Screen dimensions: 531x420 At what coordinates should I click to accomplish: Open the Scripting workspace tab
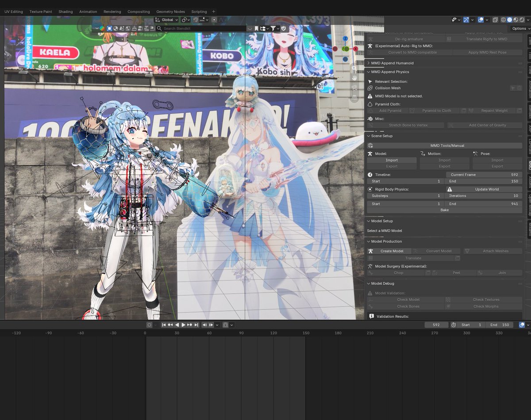coord(199,11)
